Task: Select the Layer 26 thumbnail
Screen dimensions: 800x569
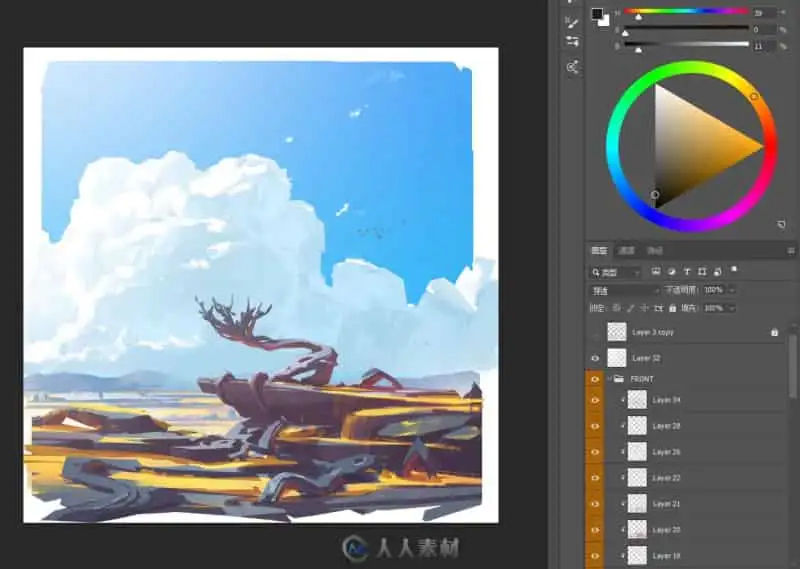Action: pyautogui.click(x=637, y=452)
